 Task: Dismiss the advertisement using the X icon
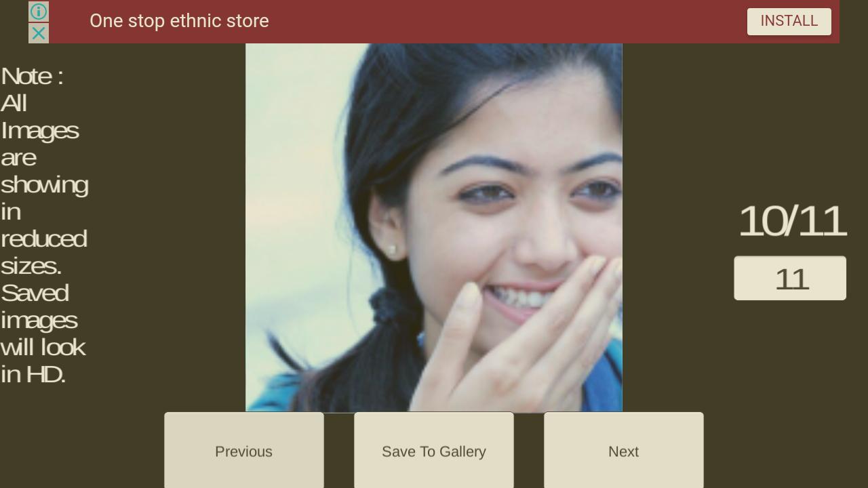(39, 33)
